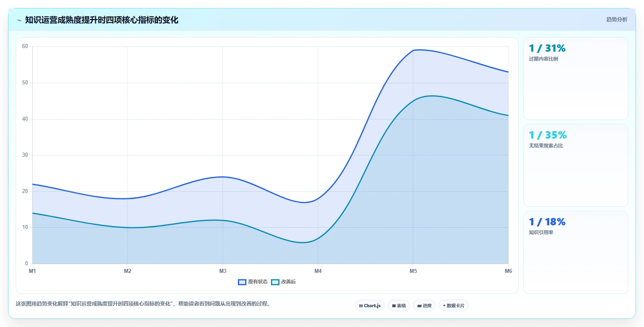Click the 1 / 31% value
This screenshot has height=327, width=644.
click(x=547, y=48)
